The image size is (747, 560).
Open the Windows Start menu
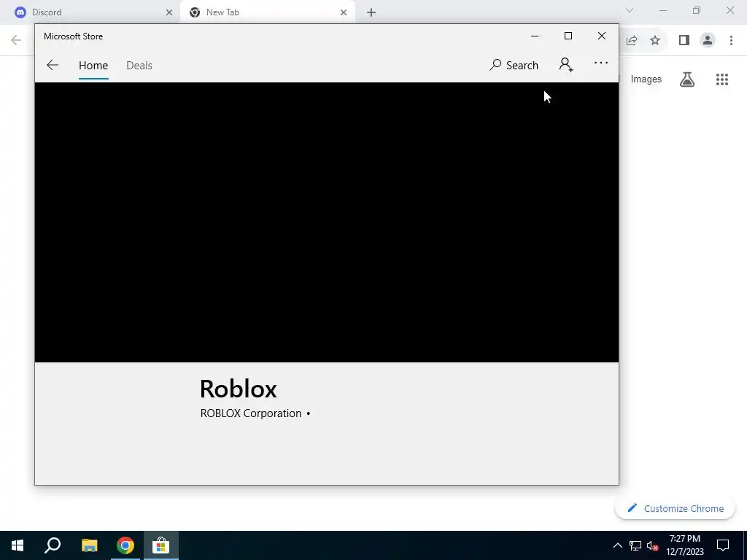click(x=18, y=545)
